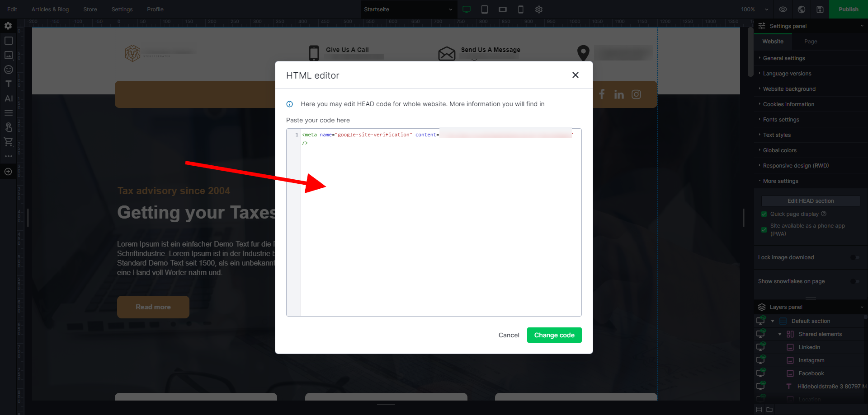Viewport: 868px width, 415px height.
Task: Click the globe icon in top bar
Action: (x=802, y=9)
